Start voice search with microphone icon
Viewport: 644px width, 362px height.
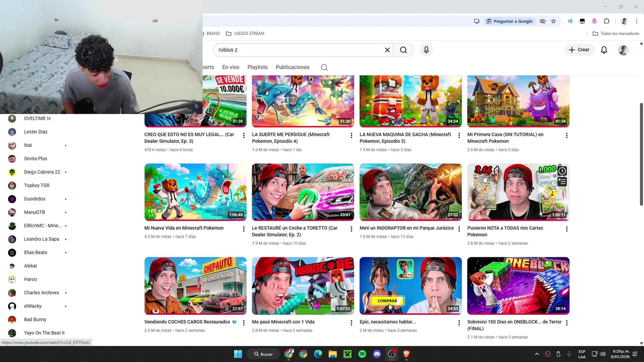pos(426,50)
